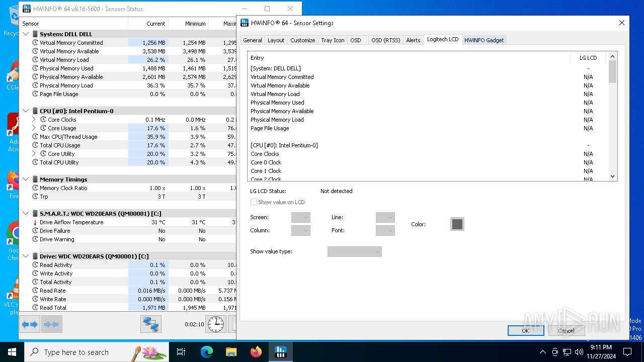The image size is (644, 362).
Task: Click the collapse-columns arrow icon
Action: [51, 324]
